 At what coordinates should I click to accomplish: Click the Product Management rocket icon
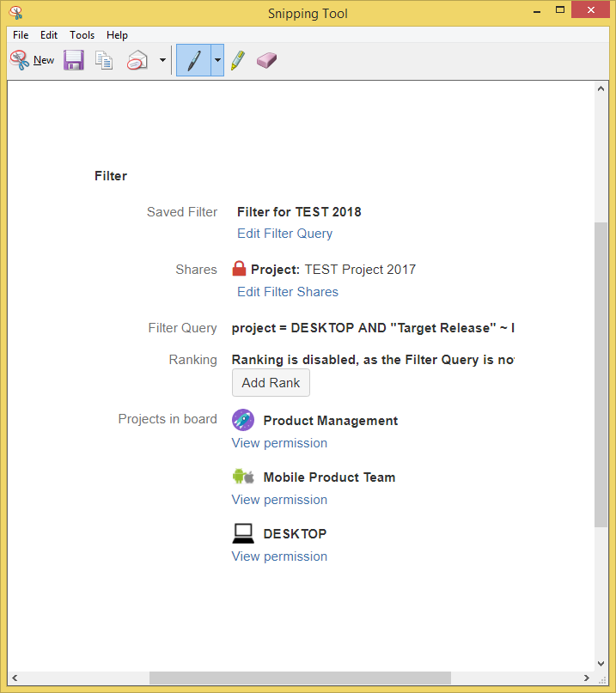[243, 420]
